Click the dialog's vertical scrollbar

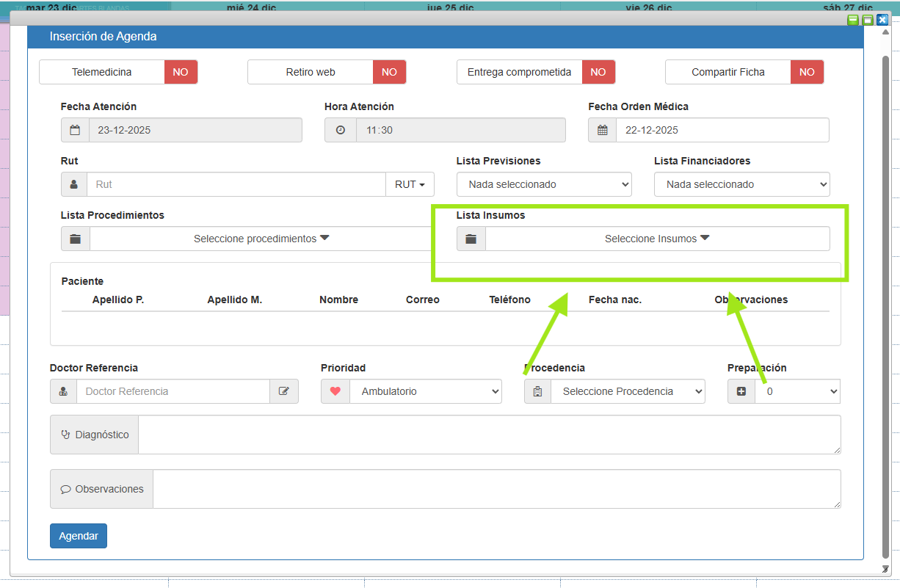[885, 294]
